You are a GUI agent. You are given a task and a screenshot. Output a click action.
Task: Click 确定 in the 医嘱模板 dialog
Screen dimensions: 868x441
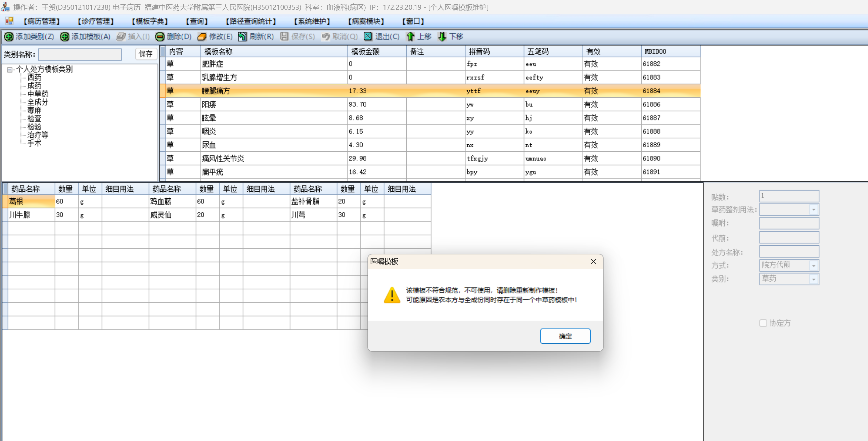(x=565, y=336)
